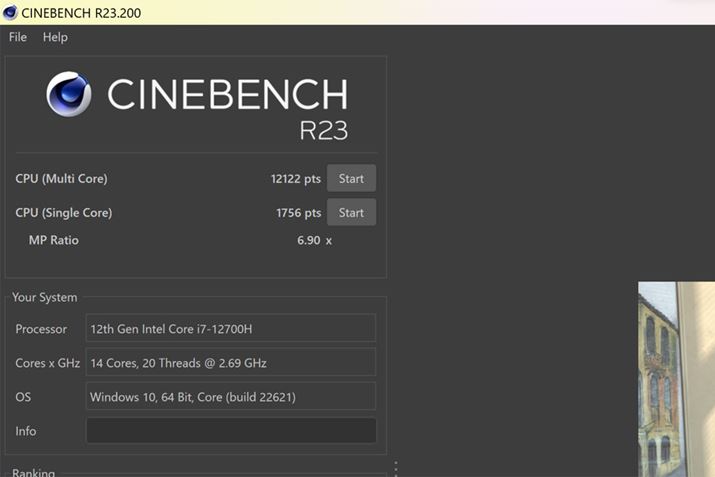The image size is (715, 477).
Task: Select the Processor field showing i7-12700H
Action: click(x=231, y=328)
